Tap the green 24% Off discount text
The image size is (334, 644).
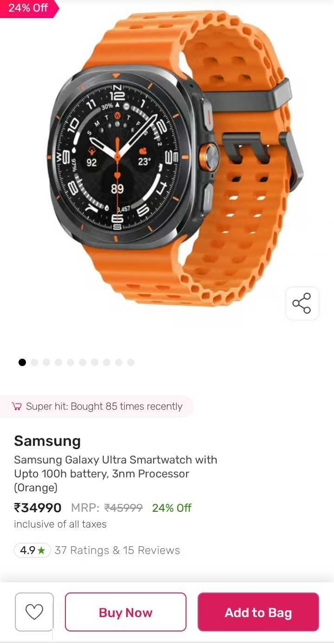(172, 508)
